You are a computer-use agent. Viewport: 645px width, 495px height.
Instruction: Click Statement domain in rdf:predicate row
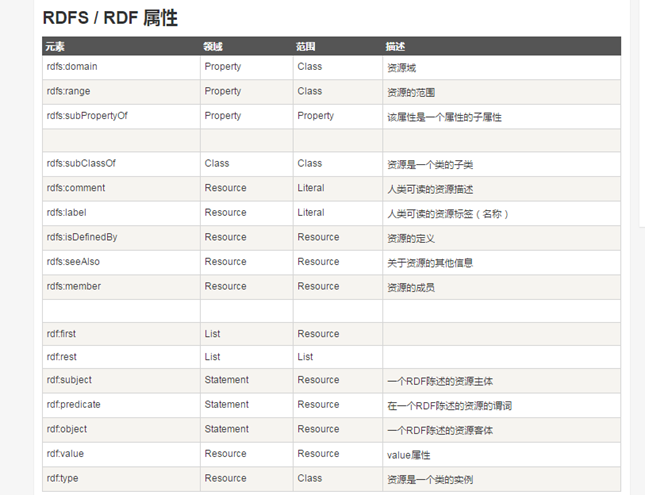click(x=227, y=405)
